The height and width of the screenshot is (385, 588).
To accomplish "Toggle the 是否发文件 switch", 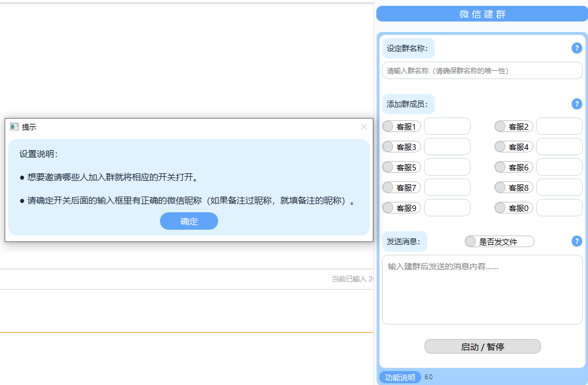I will click(x=499, y=241).
